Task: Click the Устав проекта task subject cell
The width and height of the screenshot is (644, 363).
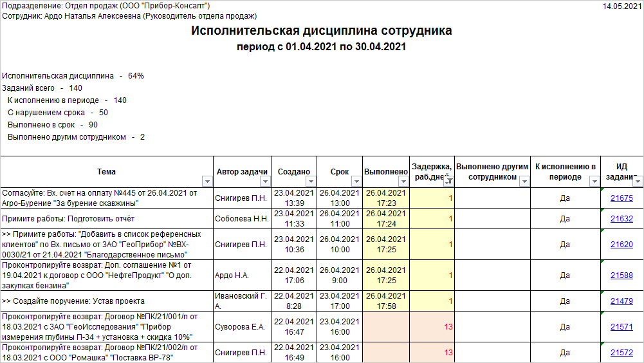Action: coord(107,301)
